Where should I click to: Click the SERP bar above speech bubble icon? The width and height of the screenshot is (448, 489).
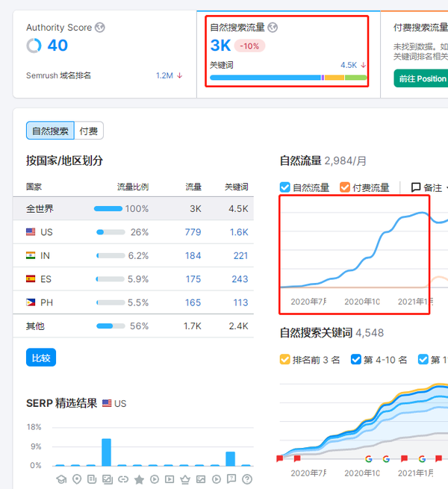(x=230, y=458)
